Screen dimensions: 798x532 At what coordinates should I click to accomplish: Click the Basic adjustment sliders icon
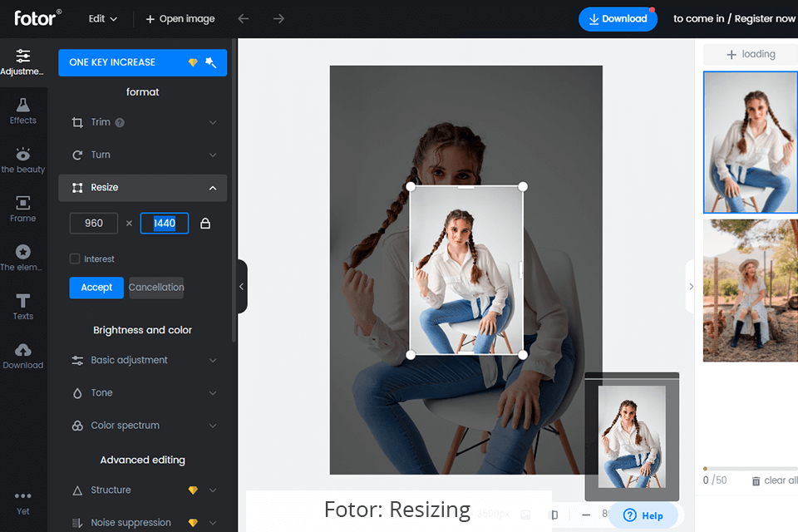(x=77, y=361)
